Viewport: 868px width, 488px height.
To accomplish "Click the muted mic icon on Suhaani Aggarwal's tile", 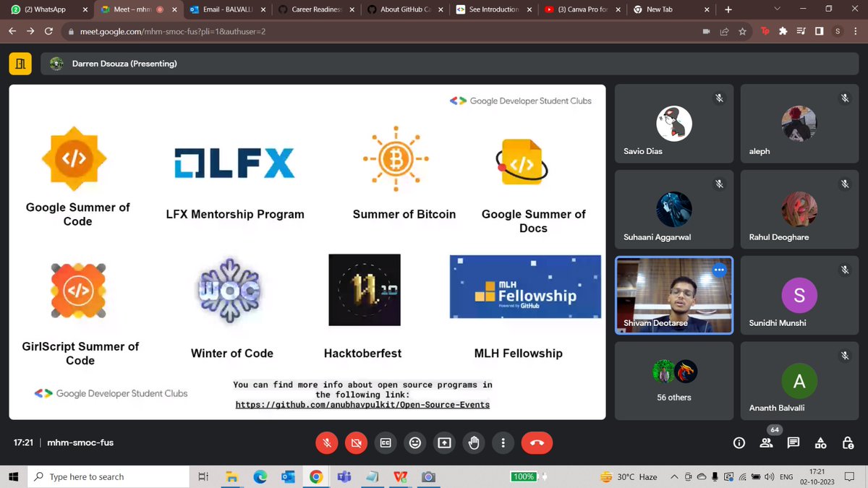I will pos(719,184).
